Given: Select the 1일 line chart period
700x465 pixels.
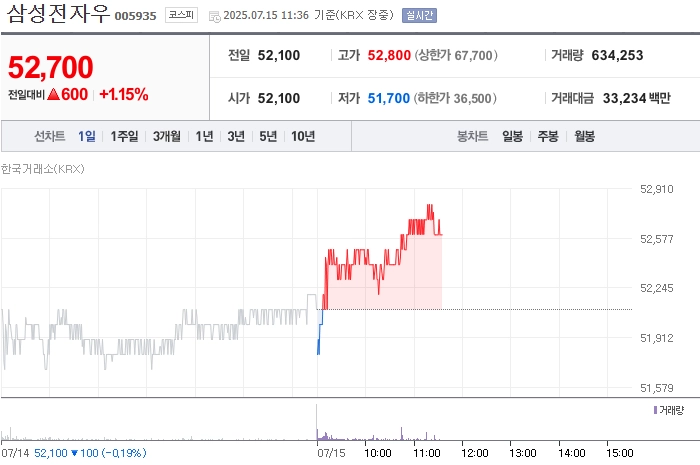Looking at the screenshot, I should click(87, 136).
